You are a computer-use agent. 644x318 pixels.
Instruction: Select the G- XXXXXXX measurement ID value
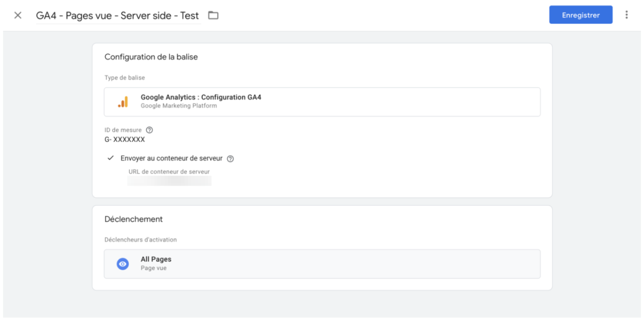[125, 139]
